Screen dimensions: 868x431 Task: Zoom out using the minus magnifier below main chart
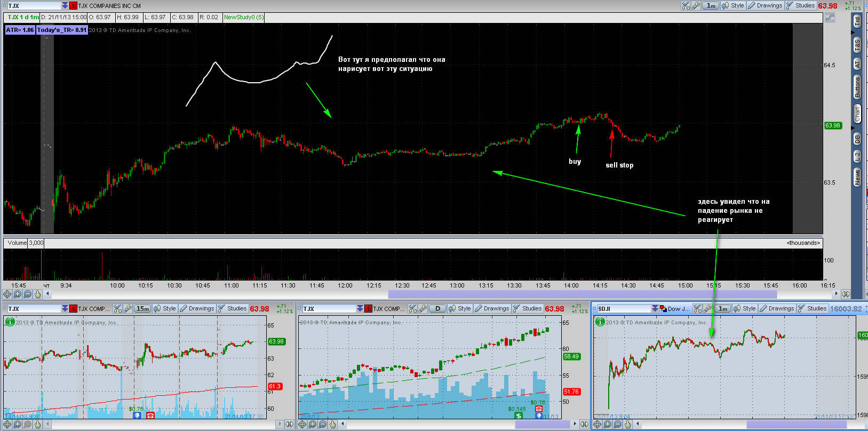(28, 294)
